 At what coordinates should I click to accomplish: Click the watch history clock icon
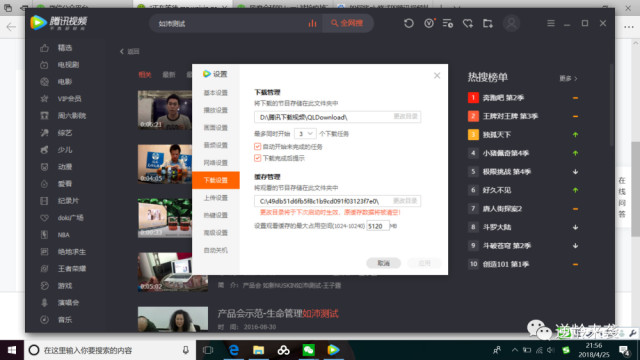coord(409,23)
